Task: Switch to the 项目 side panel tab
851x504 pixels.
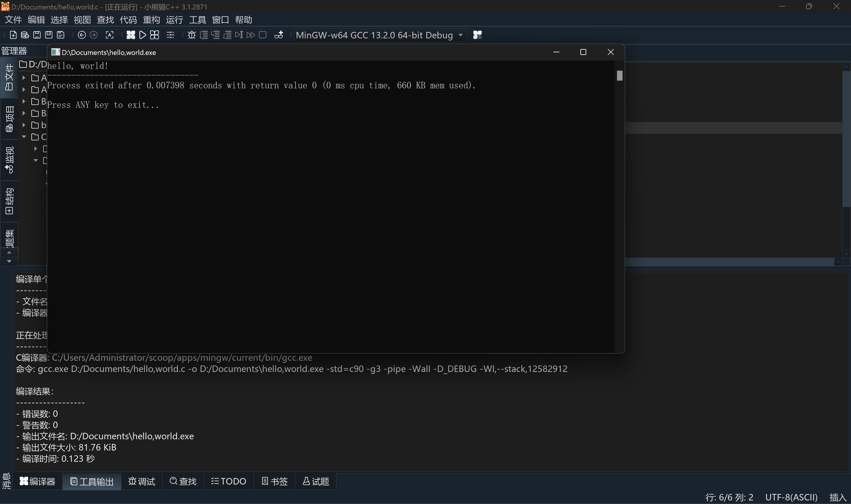Action: coord(9,119)
